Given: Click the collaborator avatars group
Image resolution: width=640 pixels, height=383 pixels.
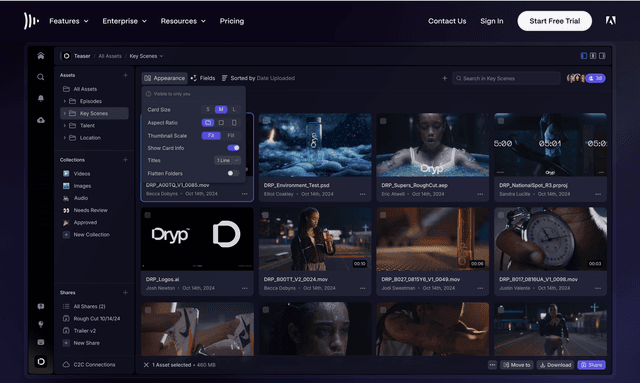Looking at the screenshot, I should pyautogui.click(x=576, y=78).
